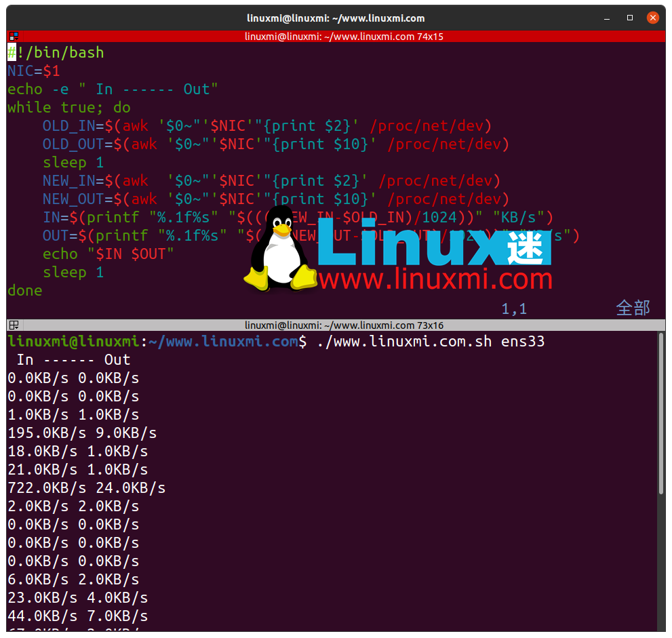
Task: Click the '18.0KB/s 1.0KB/s' output row
Action: [x=77, y=452]
